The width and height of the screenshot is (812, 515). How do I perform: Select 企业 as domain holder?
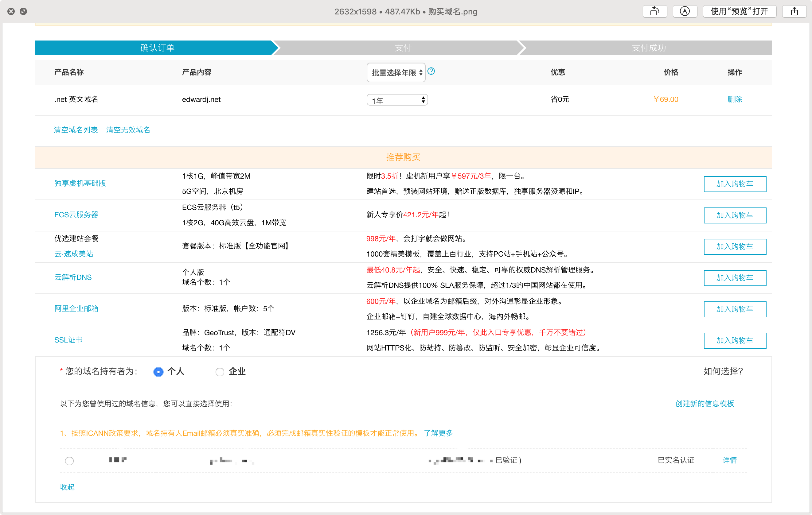220,372
